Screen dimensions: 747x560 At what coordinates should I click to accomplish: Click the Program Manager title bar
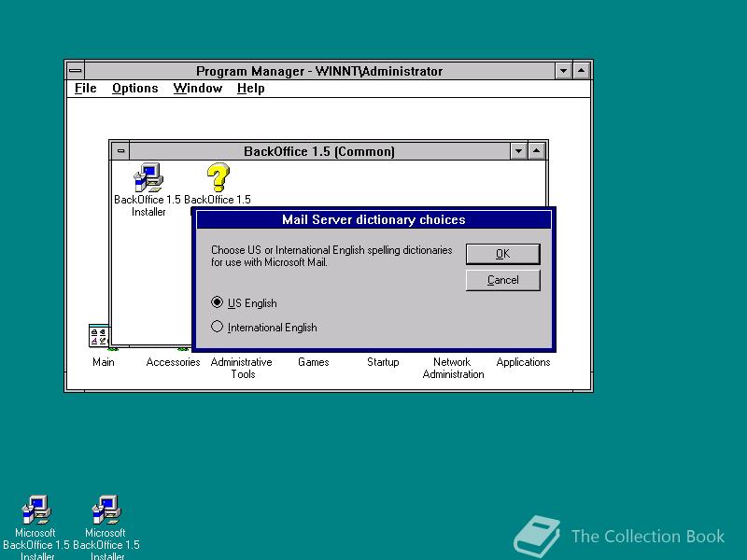pos(319,71)
